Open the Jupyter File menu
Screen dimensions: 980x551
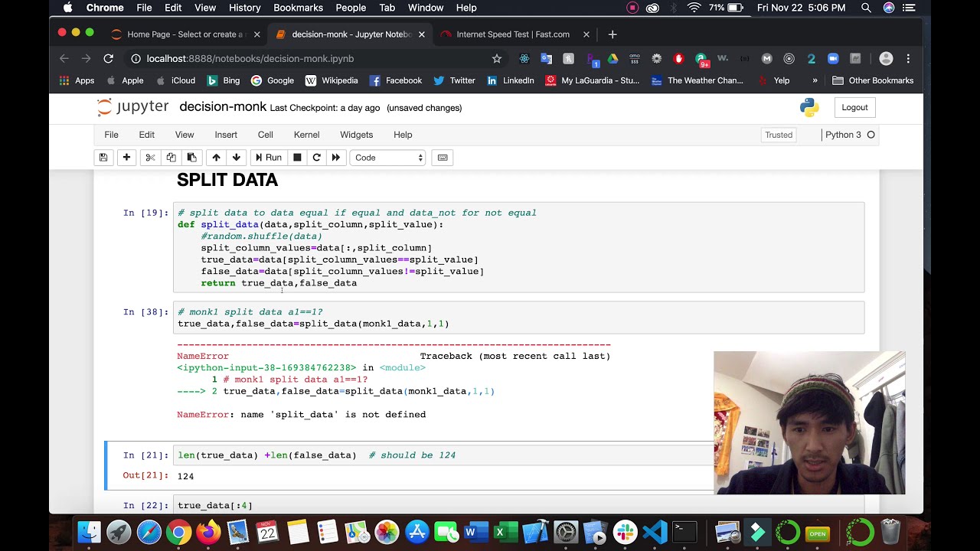point(111,135)
